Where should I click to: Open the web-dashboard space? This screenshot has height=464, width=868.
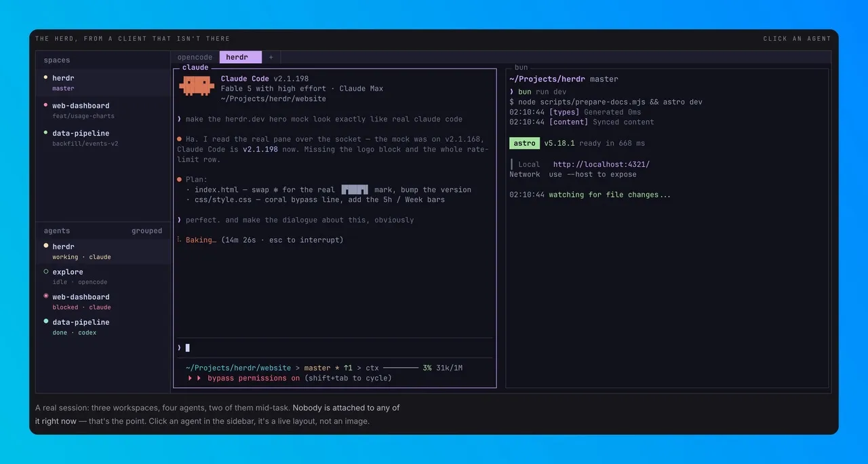102,111
